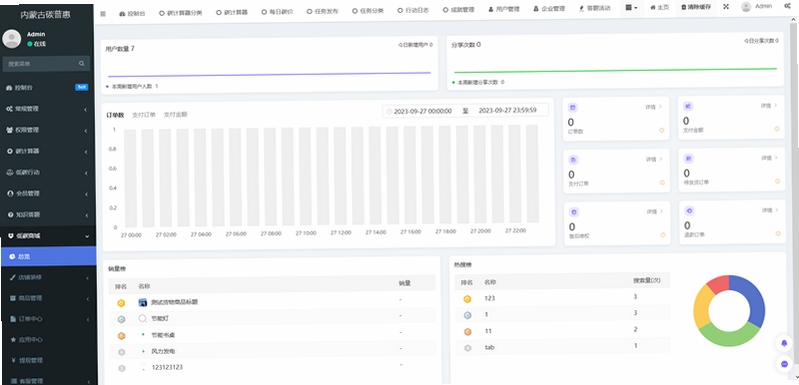The height and width of the screenshot is (385, 799).
Task: Click the 权限管理 group icon in sidebar
Action: click(9, 130)
